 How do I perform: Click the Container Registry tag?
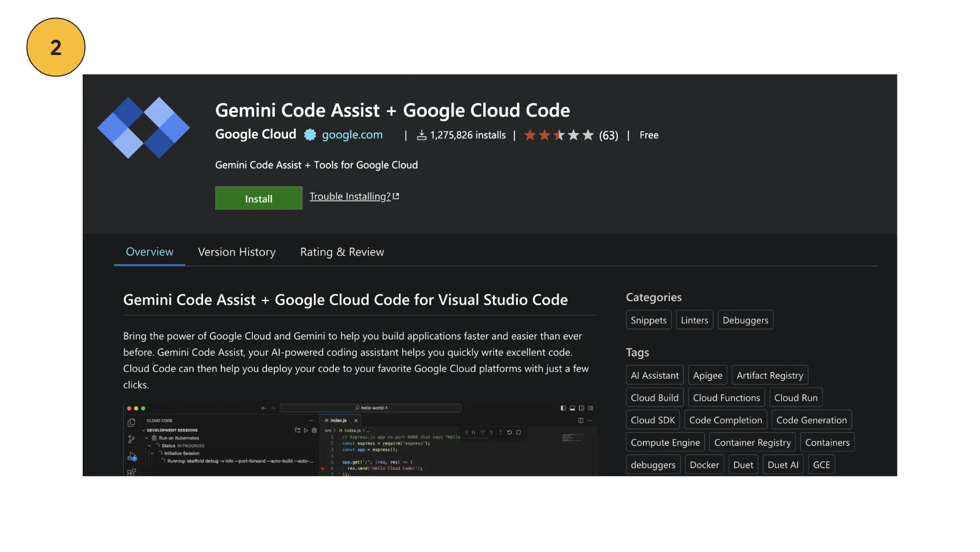pyautogui.click(x=752, y=443)
